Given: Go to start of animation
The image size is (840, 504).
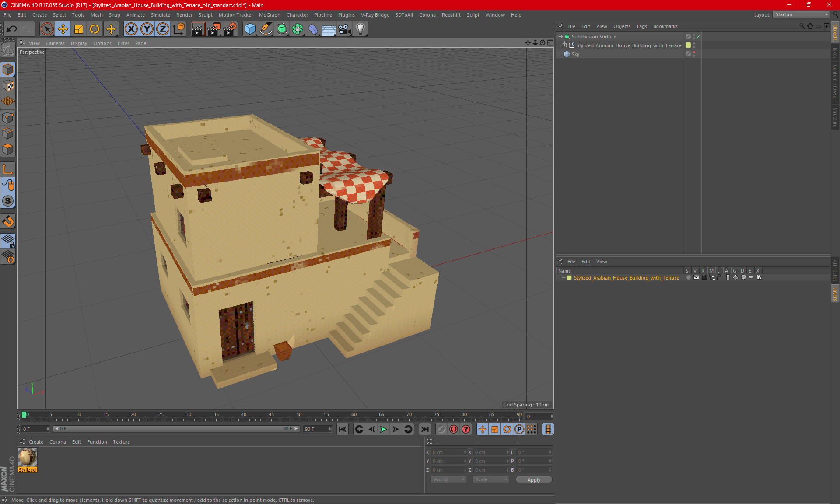Looking at the screenshot, I should [343, 429].
